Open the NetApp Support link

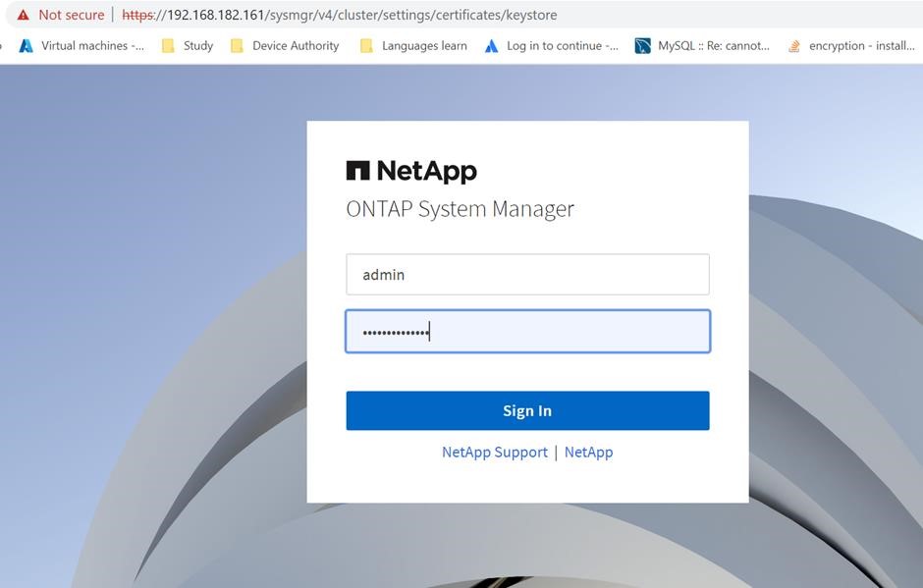[x=495, y=452]
